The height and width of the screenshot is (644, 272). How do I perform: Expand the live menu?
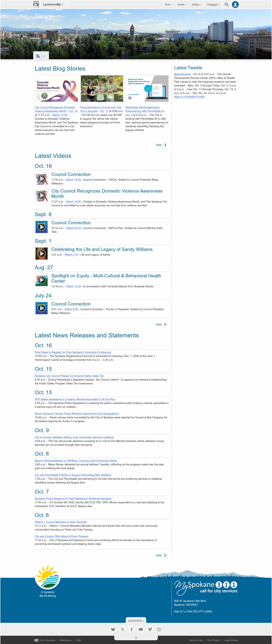pos(168,5)
